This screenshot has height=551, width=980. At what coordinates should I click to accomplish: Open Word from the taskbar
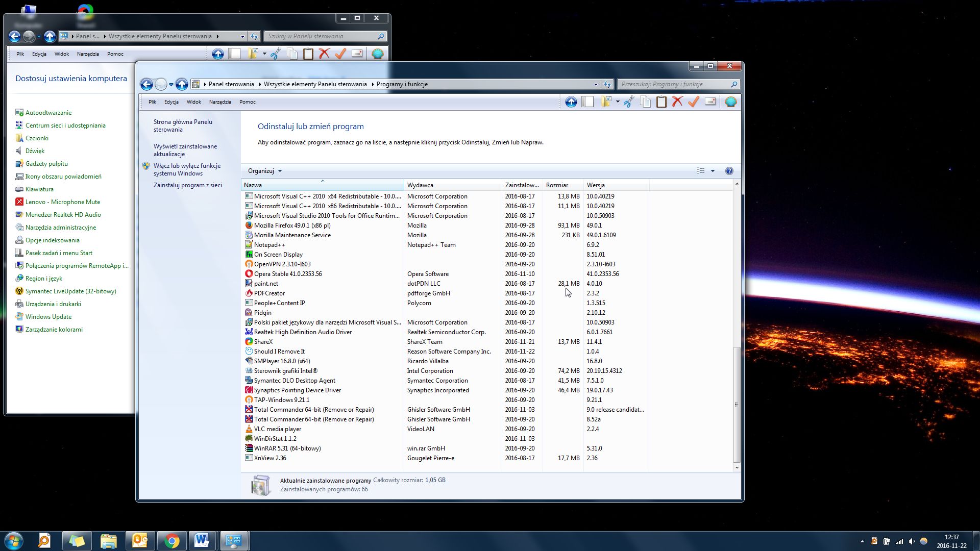pos(202,541)
